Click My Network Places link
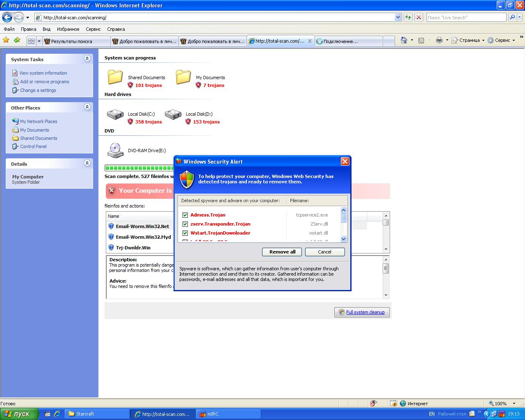 click(39, 121)
